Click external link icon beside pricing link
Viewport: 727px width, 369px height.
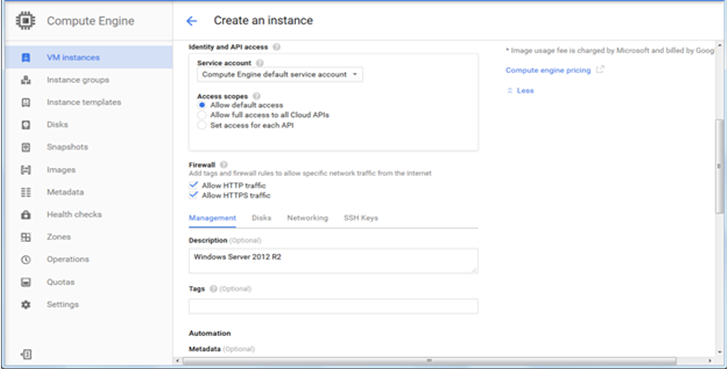click(600, 70)
